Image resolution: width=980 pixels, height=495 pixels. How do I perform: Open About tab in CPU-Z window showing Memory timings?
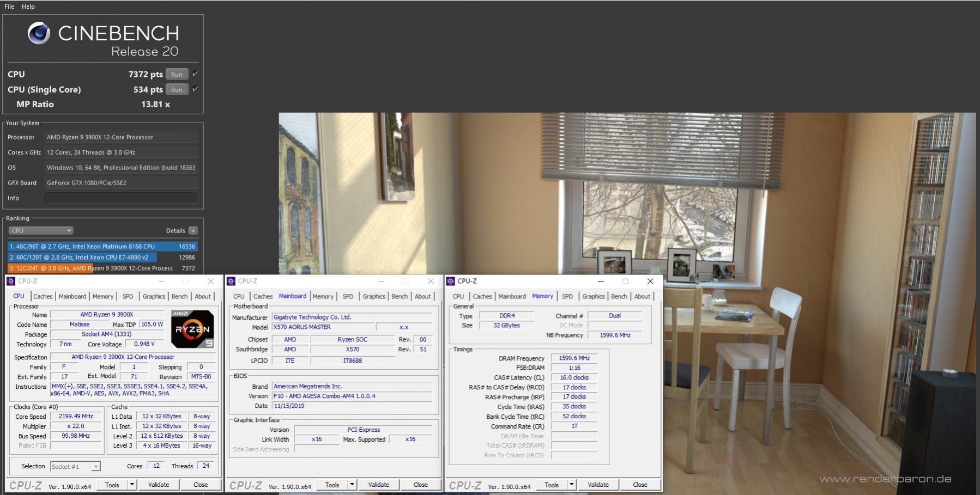pyautogui.click(x=642, y=296)
